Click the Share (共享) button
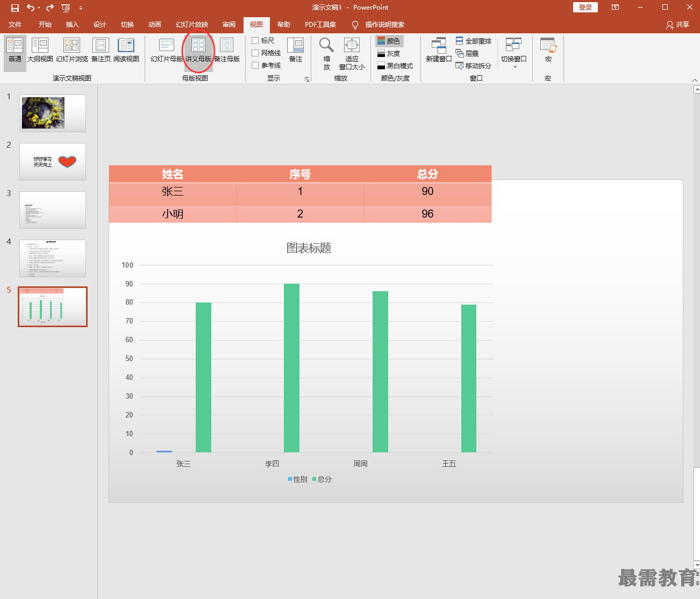 coord(677,25)
